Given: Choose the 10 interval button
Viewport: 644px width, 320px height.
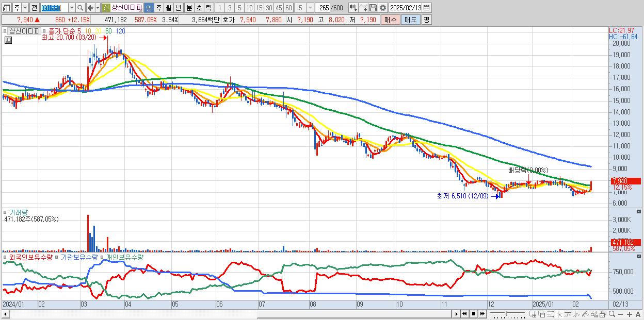Looking at the screenshot, I should point(249,8).
